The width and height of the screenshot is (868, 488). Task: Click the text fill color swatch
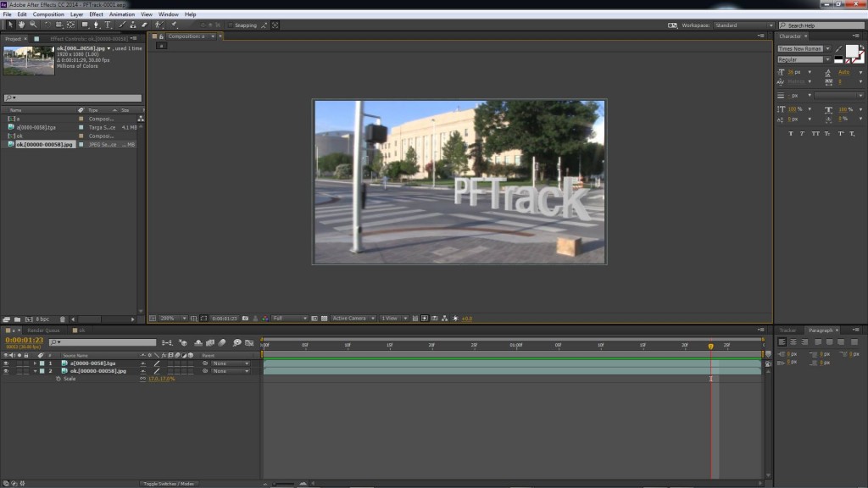852,52
